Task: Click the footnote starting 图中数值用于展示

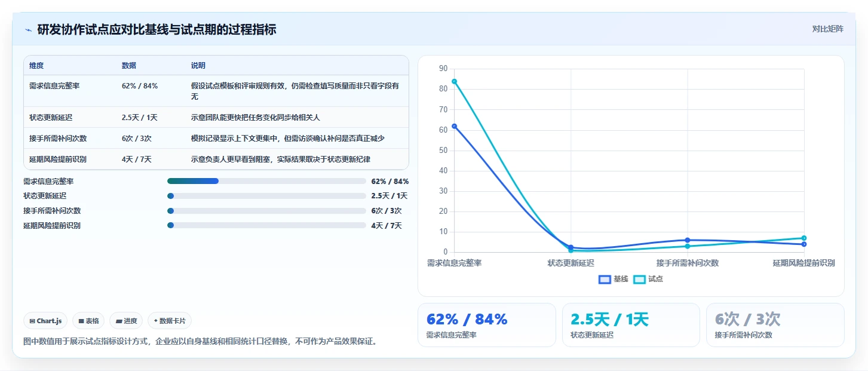Action: click(x=200, y=342)
